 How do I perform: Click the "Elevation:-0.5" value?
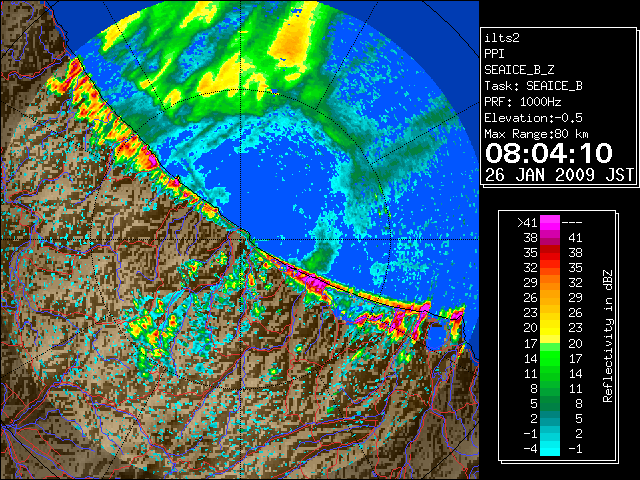tap(533, 118)
